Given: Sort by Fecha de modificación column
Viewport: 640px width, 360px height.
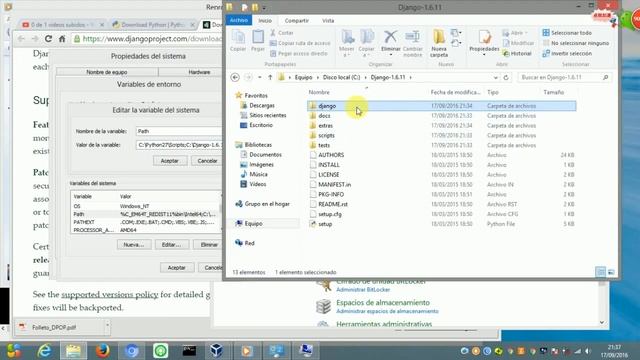Looking at the screenshot, I should pyautogui.click(x=455, y=92).
